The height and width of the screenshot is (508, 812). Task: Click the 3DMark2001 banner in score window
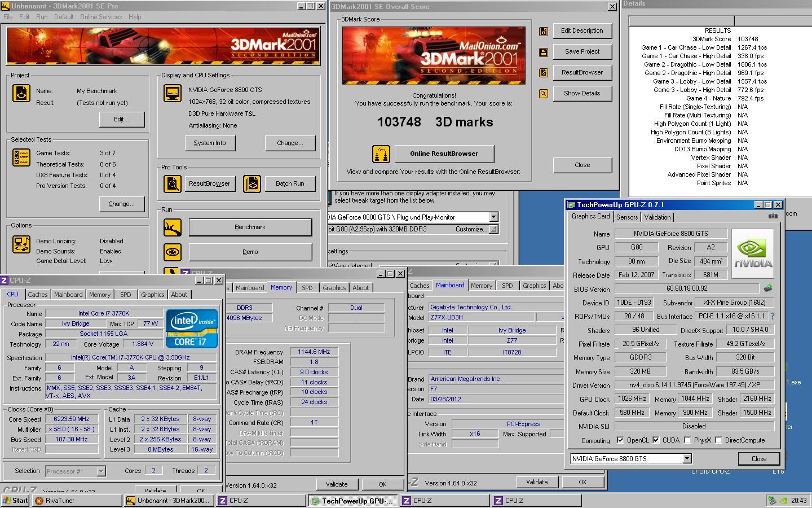pos(434,55)
